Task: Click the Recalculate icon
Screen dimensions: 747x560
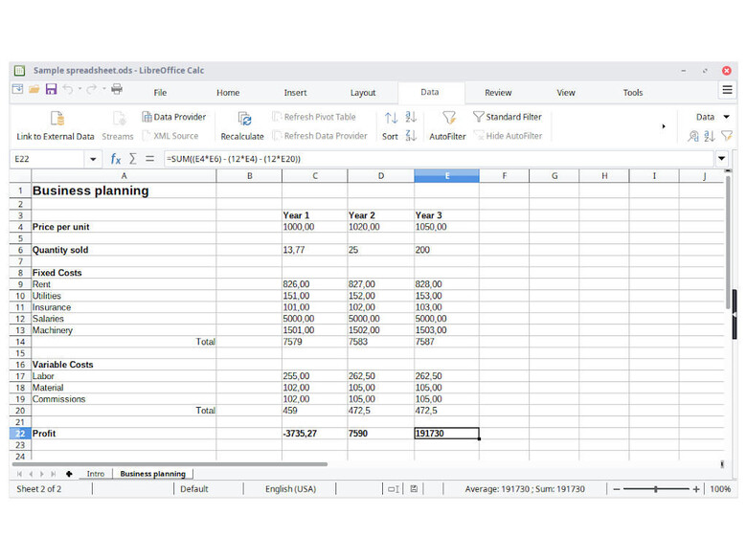Action: 244,119
